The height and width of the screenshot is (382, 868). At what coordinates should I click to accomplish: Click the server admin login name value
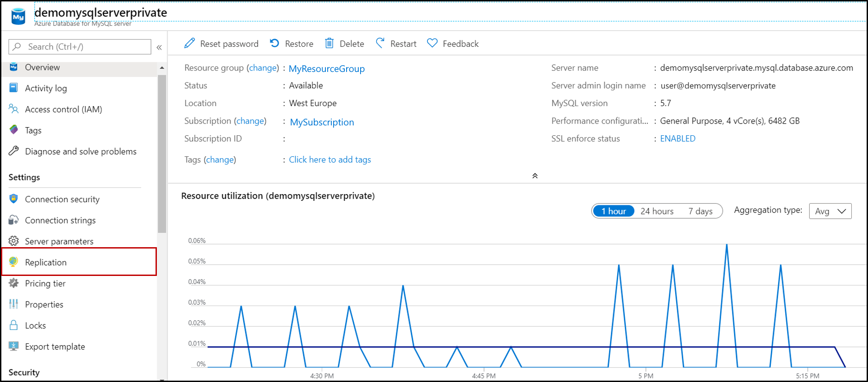click(718, 85)
